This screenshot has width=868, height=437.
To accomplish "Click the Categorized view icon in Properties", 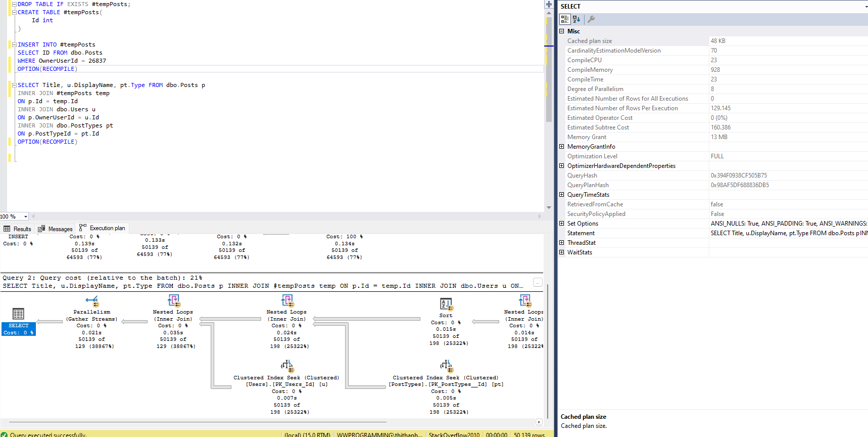I will (565, 19).
